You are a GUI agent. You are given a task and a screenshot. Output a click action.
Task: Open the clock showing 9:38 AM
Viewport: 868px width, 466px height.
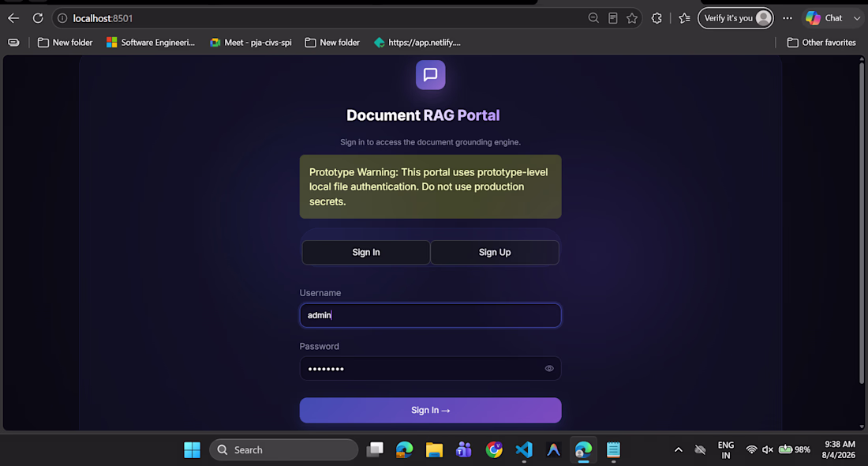(840, 450)
